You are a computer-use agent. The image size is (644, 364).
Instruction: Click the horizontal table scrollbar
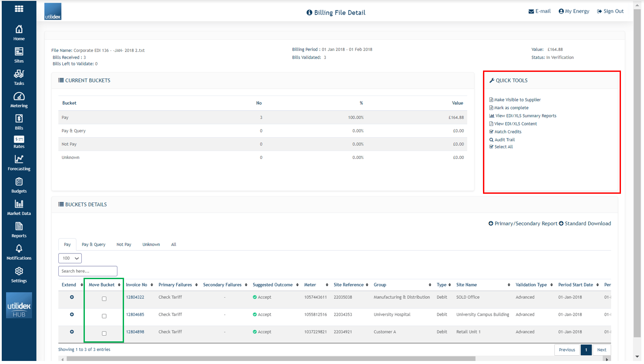point(270,359)
